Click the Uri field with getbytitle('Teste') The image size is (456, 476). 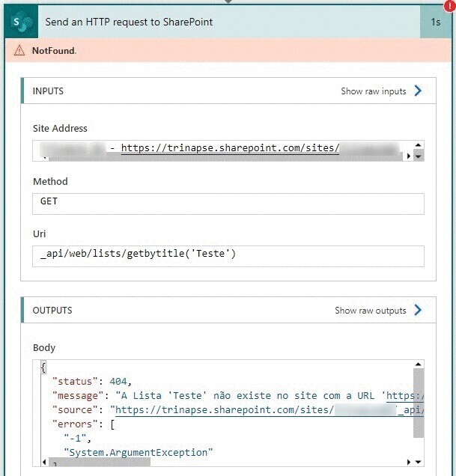click(228, 256)
